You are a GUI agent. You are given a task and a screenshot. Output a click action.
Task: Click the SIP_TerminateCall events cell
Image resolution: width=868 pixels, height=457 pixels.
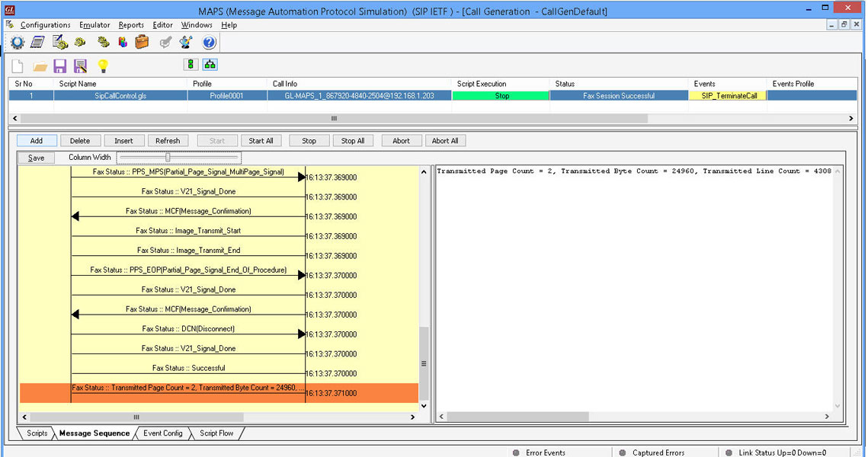[x=729, y=96]
